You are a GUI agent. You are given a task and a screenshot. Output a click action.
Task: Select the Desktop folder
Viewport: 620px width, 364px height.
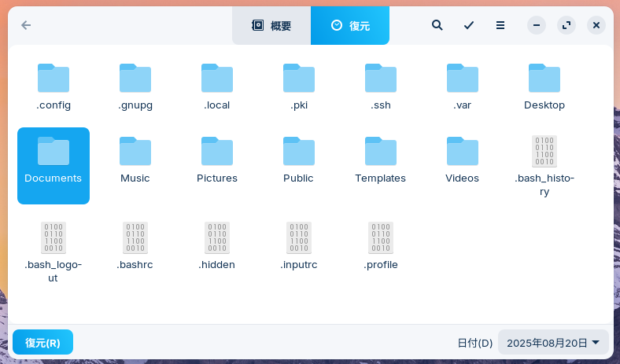(x=544, y=86)
